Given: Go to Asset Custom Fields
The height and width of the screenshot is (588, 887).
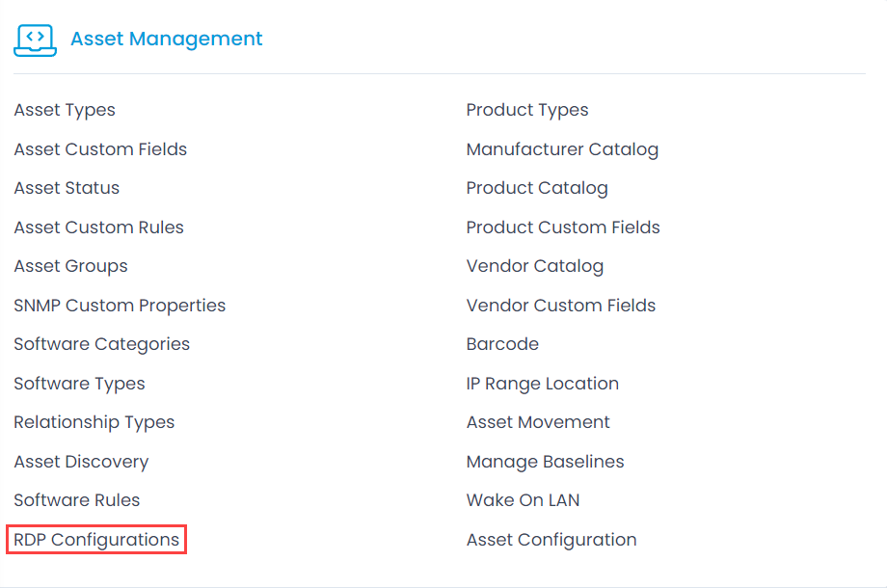Looking at the screenshot, I should click(x=100, y=149).
